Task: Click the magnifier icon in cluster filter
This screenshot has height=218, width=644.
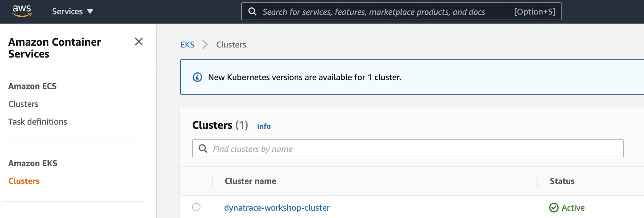Action: pyautogui.click(x=203, y=149)
